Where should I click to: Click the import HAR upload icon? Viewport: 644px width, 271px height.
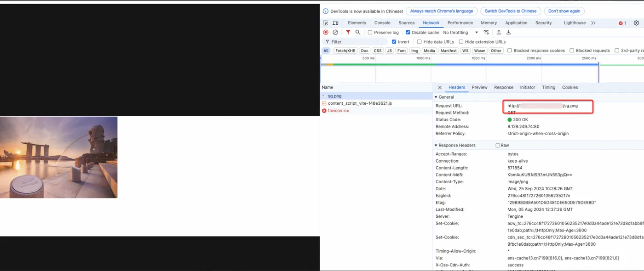[x=499, y=33]
